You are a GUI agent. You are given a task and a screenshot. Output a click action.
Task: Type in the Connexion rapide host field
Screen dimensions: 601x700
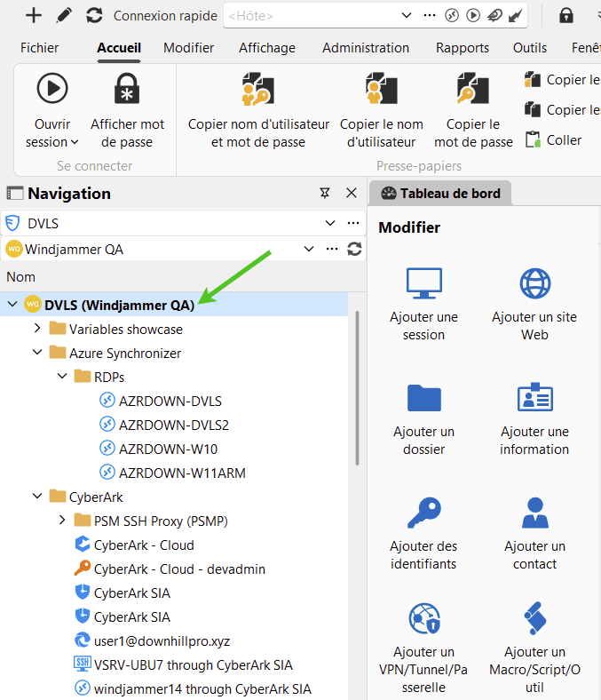point(311,16)
